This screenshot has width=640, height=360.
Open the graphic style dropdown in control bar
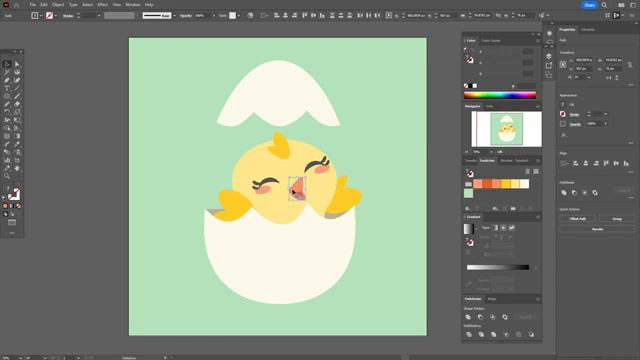[x=239, y=16]
